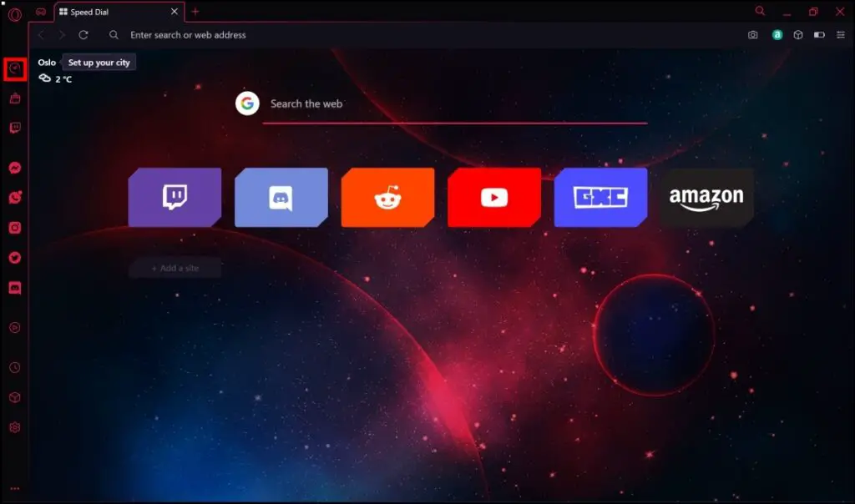Open Settings gear in the sidebar

[15, 427]
